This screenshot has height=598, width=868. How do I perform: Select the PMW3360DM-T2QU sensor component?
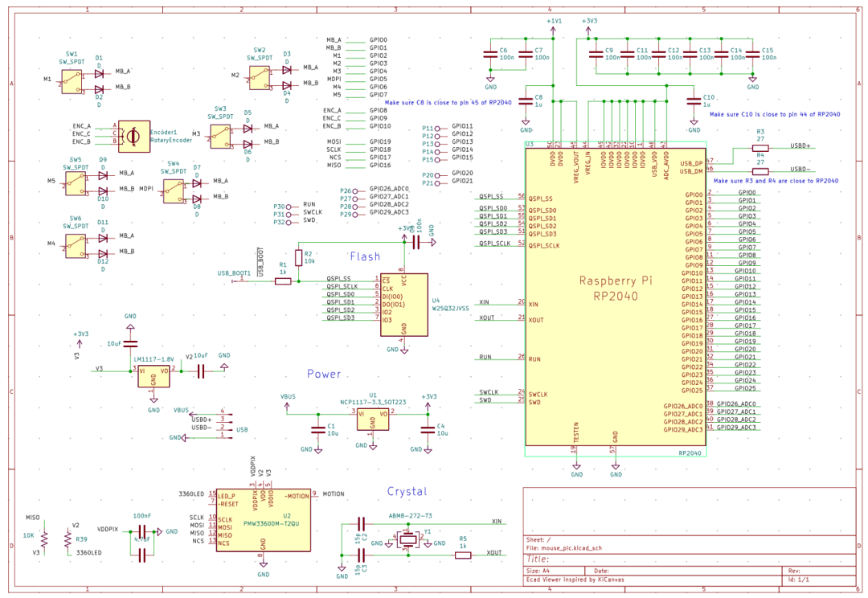(264, 519)
